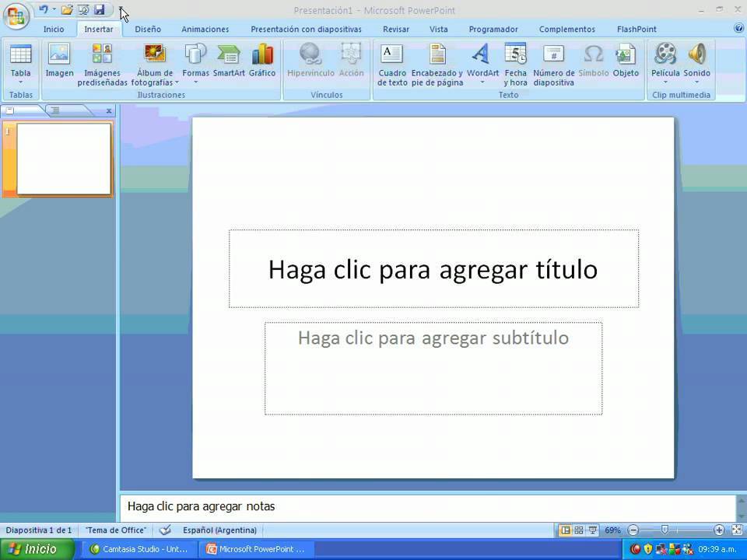Insert a table with the Tabla icon

pos(20,56)
